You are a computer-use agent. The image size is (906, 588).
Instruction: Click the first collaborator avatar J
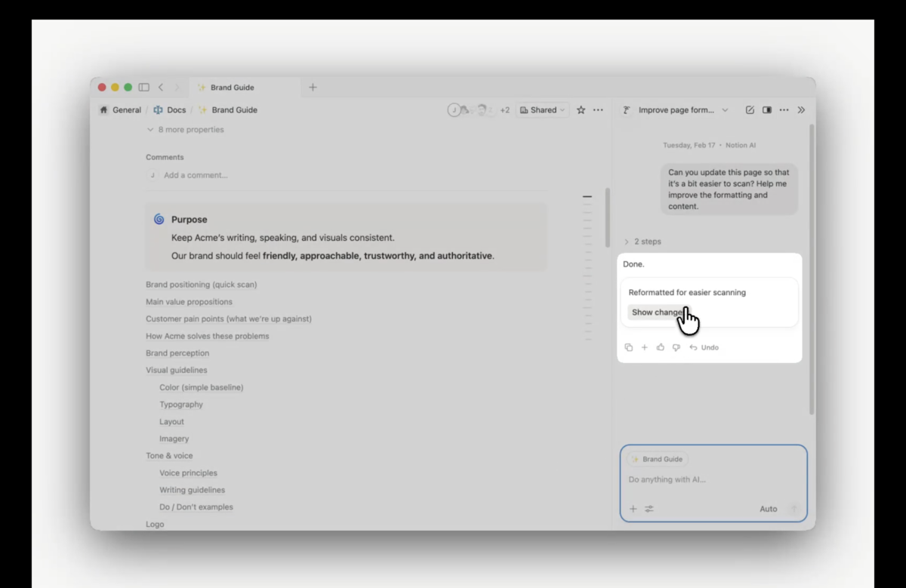coord(454,110)
